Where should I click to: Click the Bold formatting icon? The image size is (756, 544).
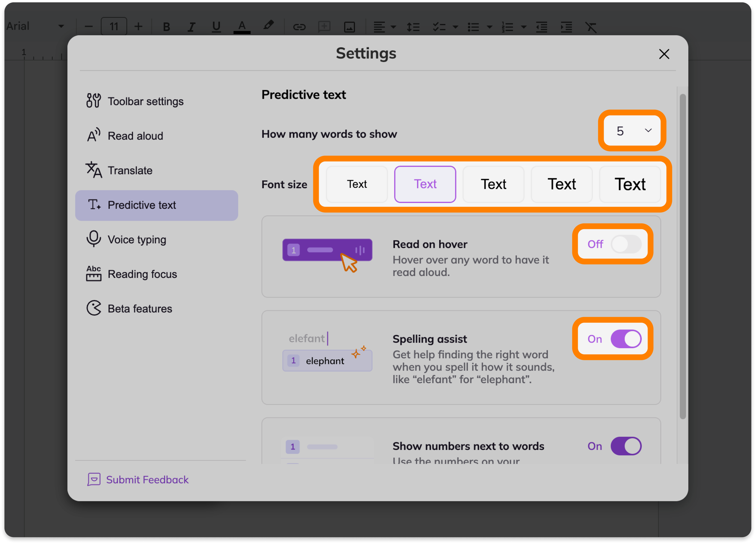point(166,27)
